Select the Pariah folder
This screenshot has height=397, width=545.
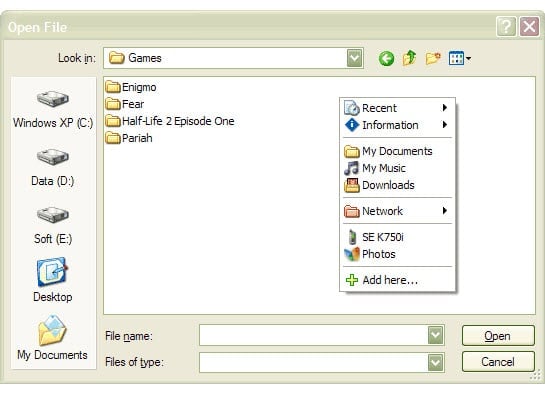129,138
